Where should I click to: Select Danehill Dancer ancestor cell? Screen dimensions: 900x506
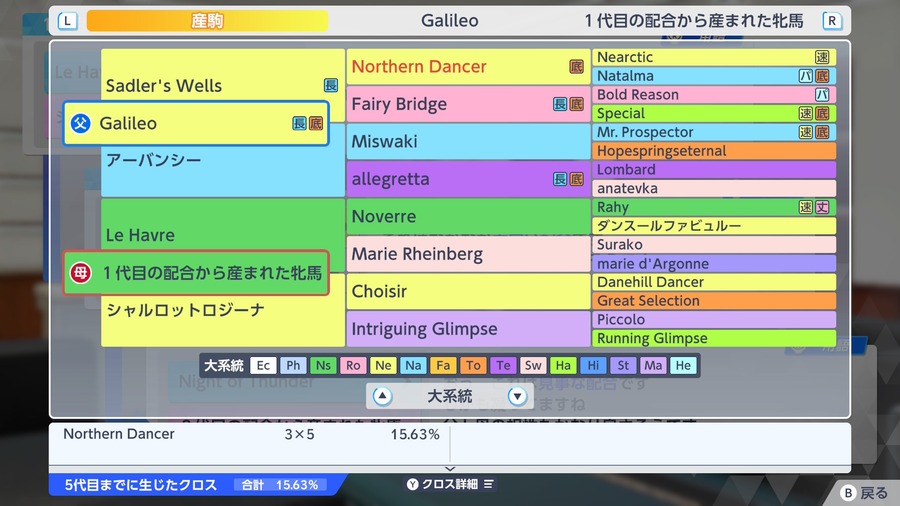pos(714,282)
